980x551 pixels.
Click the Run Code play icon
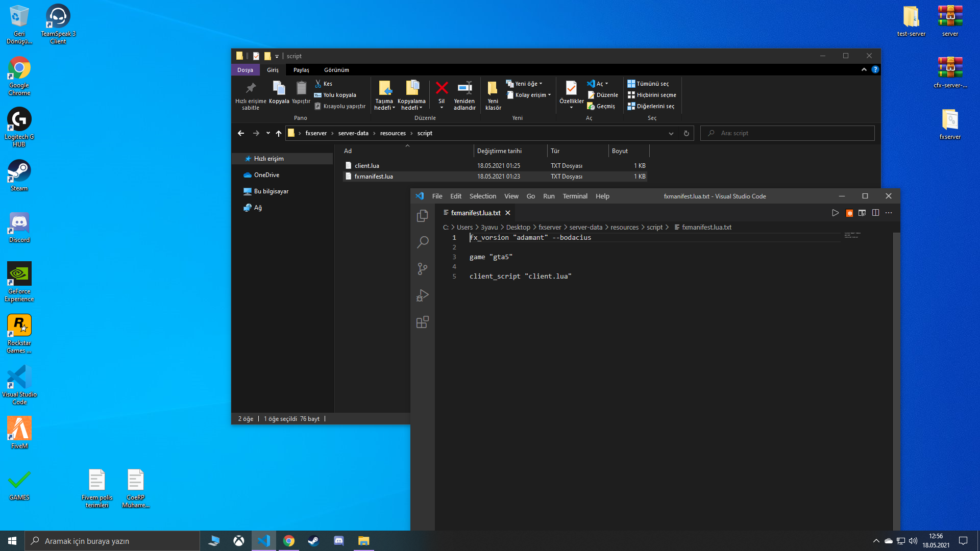[x=835, y=213]
